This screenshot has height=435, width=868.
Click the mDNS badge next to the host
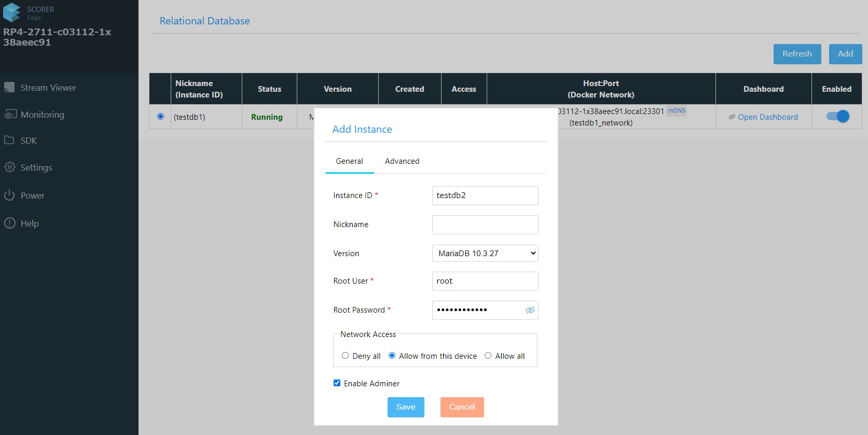pos(676,111)
